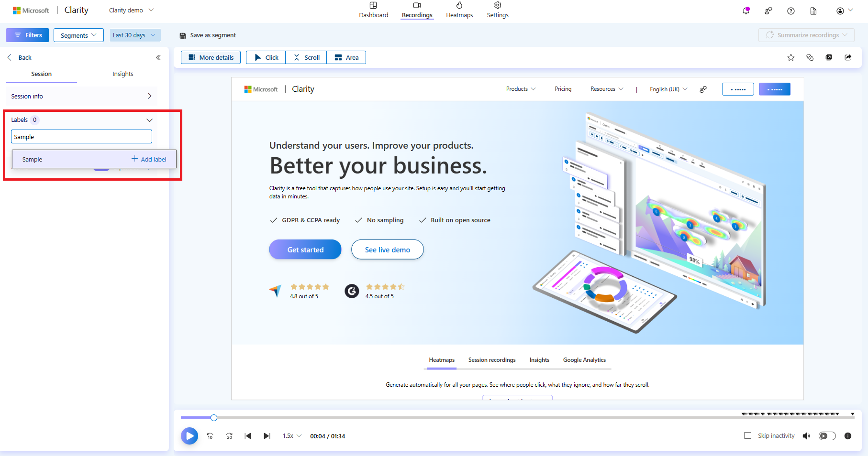Select the Click heatmap view
The height and width of the screenshot is (456, 868).
click(x=266, y=57)
